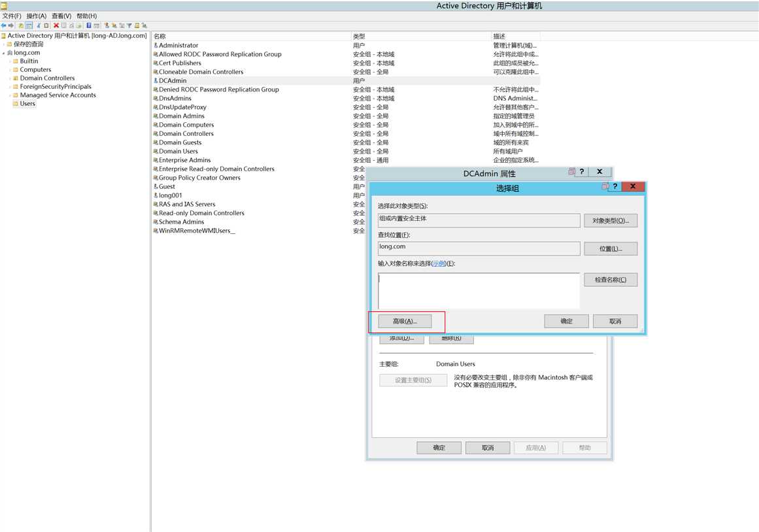
Task: Select Group Policy Creator Owners row
Action: [x=259, y=178]
